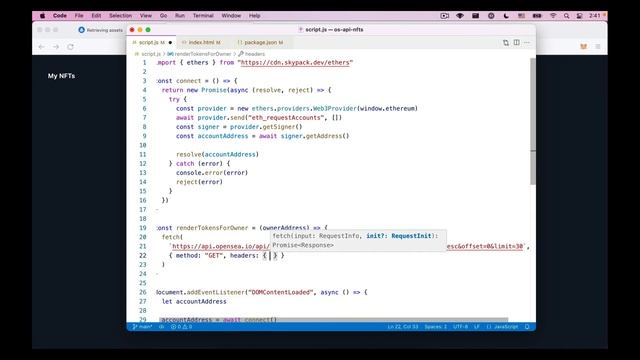
Task: Click the Wi-Fi icon left of Spotlight
Action: point(553,16)
